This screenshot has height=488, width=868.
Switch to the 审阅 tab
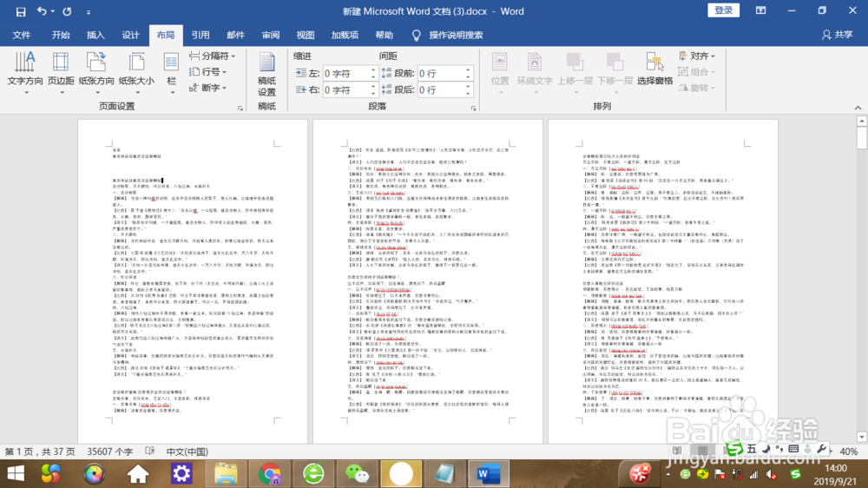coord(270,35)
